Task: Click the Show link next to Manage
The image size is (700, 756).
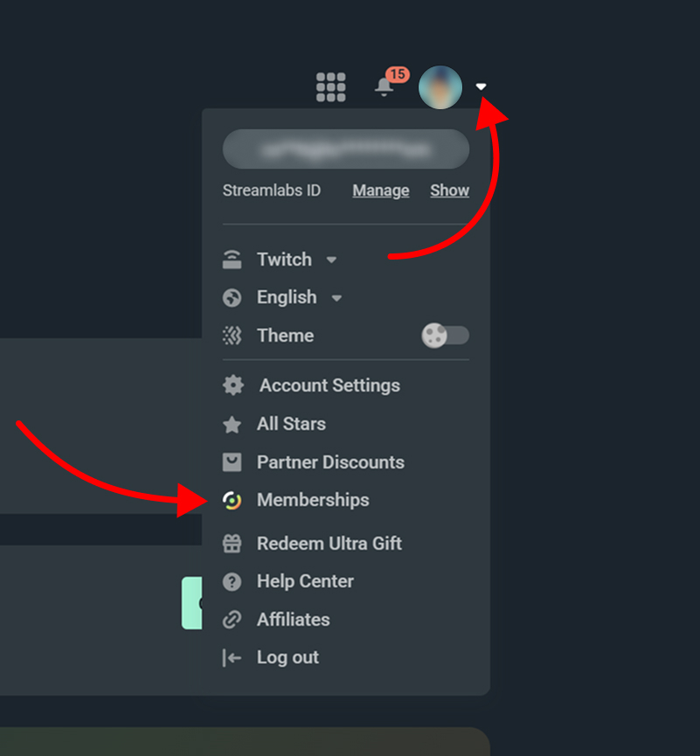Action: pyautogui.click(x=449, y=190)
